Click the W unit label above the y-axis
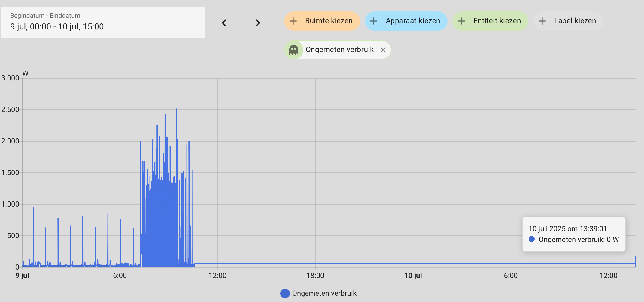The image size is (644, 302). (26, 73)
